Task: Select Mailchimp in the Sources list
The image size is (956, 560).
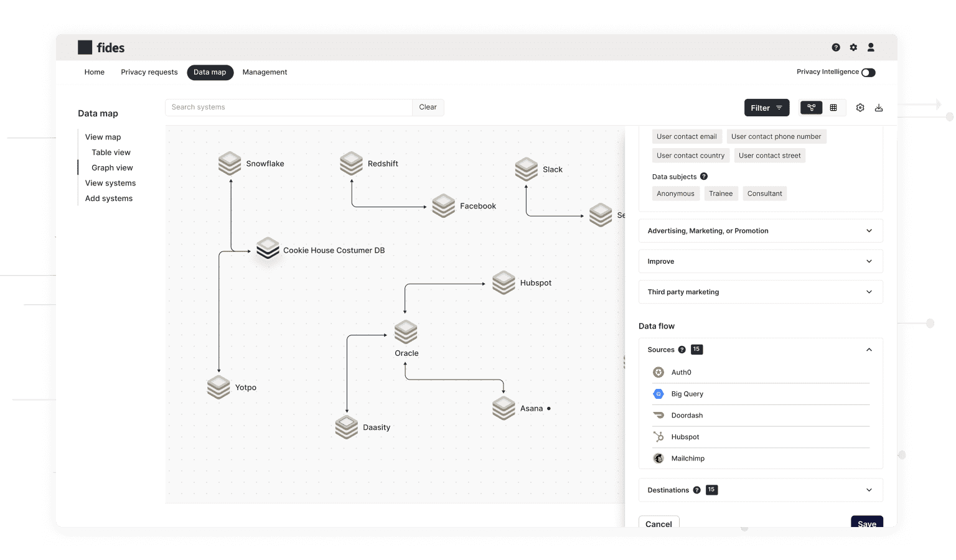Action: (x=761, y=459)
